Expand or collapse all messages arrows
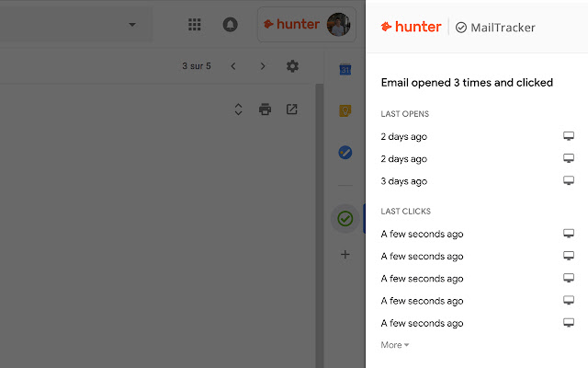The height and width of the screenshot is (368, 588). click(238, 109)
